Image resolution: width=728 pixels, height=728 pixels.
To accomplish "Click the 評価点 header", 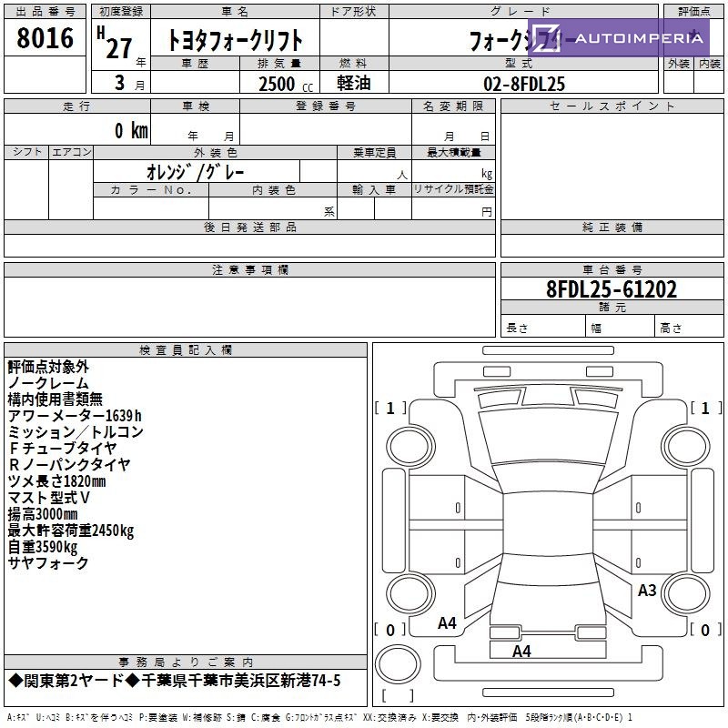I will [693, 12].
